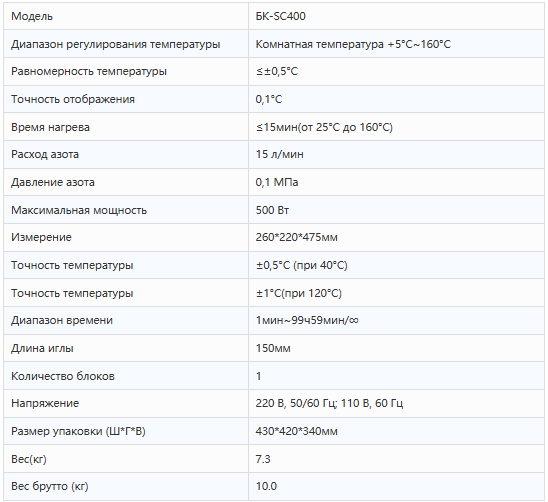Click the Равномерность температуры row label
The width and height of the screenshot is (548, 502).
(89, 71)
